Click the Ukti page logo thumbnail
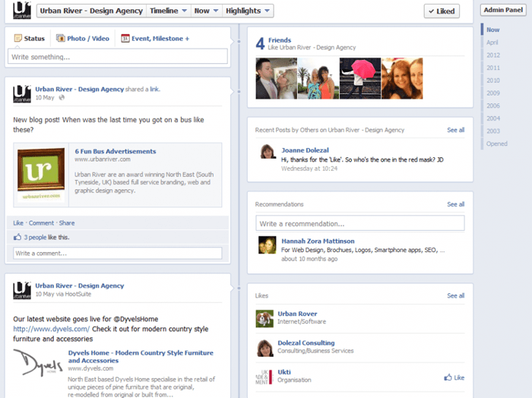 264,377
